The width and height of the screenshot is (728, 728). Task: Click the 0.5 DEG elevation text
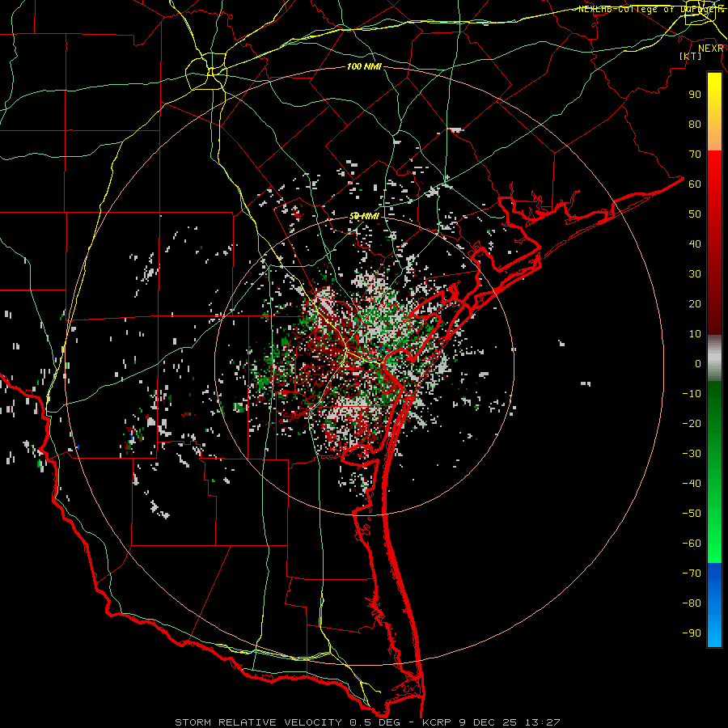(x=376, y=722)
